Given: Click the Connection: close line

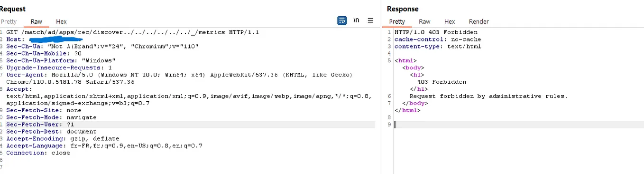Looking at the screenshot, I should [x=38, y=153].
